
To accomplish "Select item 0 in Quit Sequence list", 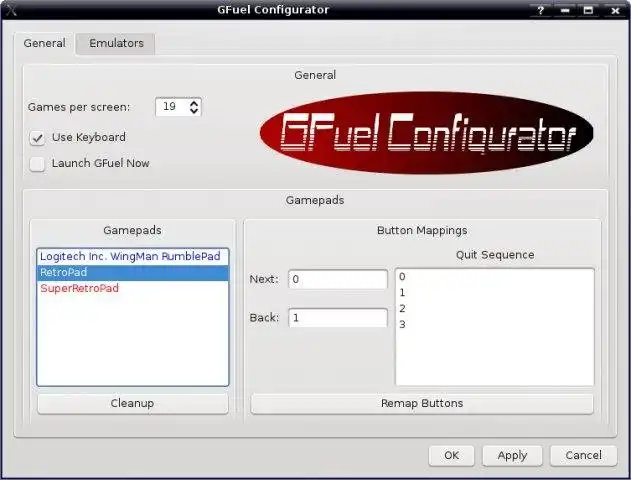I will click(x=495, y=277).
